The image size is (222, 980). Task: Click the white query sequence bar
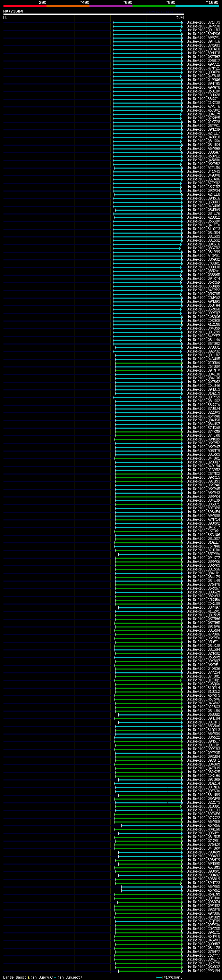click(x=93, y=14)
